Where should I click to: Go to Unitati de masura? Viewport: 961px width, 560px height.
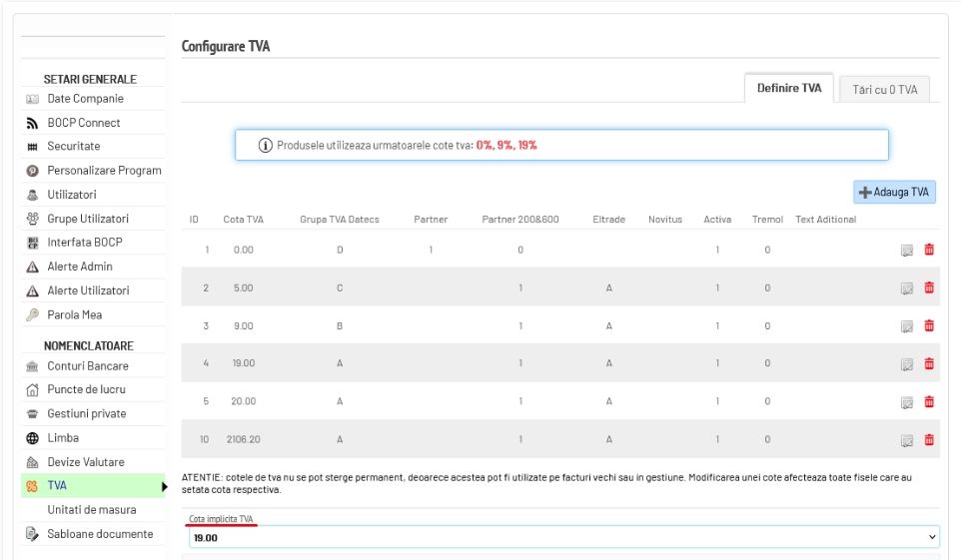[92, 510]
